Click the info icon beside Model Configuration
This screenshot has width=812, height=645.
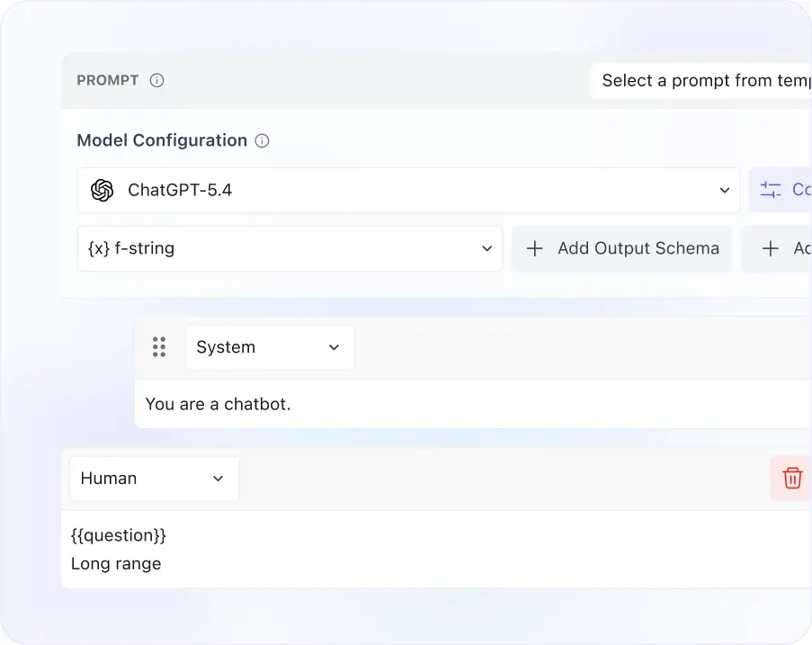pyautogui.click(x=262, y=140)
